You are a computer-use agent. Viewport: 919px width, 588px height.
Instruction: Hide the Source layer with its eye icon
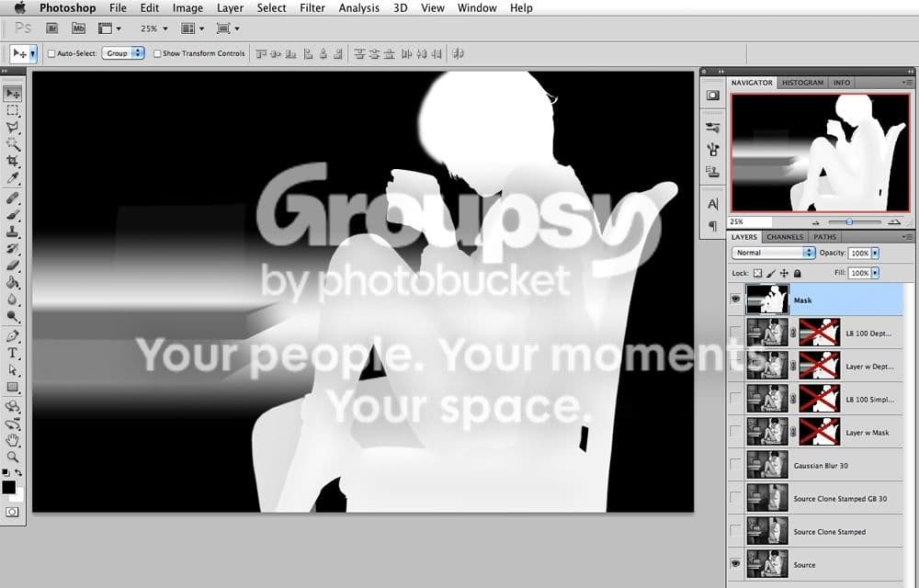735,563
